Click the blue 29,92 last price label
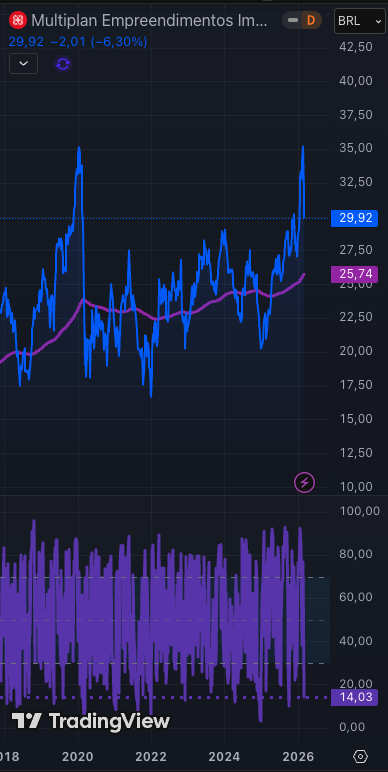The height and width of the screenshot is (772, 388). [x=355, y=218]
